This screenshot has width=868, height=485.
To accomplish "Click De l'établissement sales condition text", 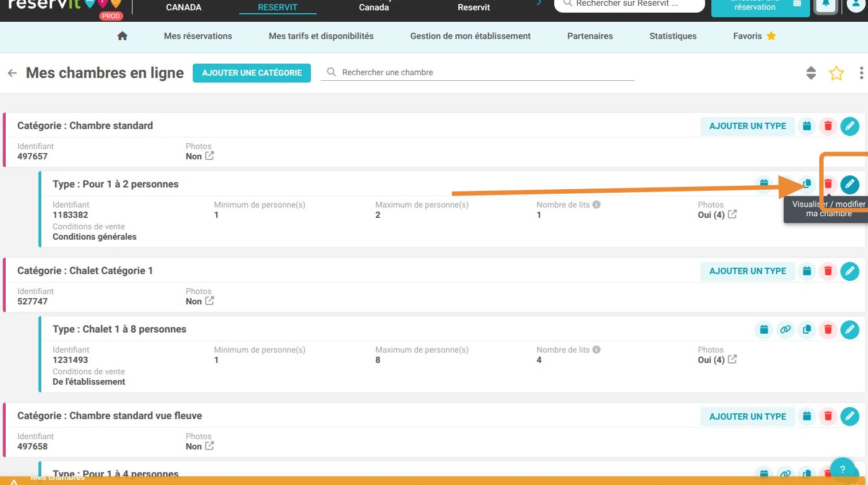I will tap(89, 382).
